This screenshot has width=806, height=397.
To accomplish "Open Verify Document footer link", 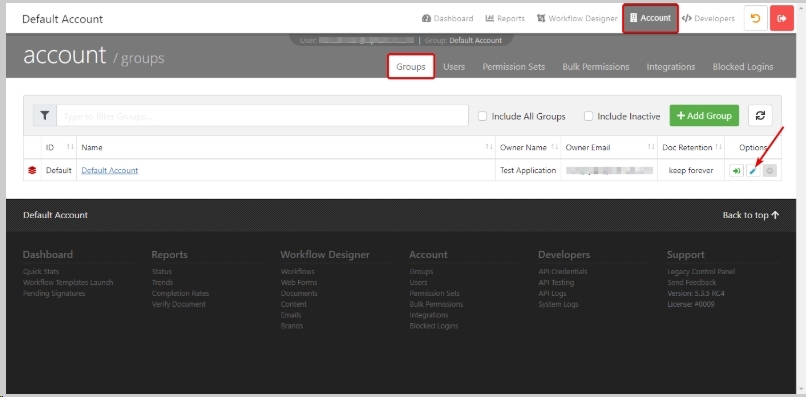I will pos(179,304).
